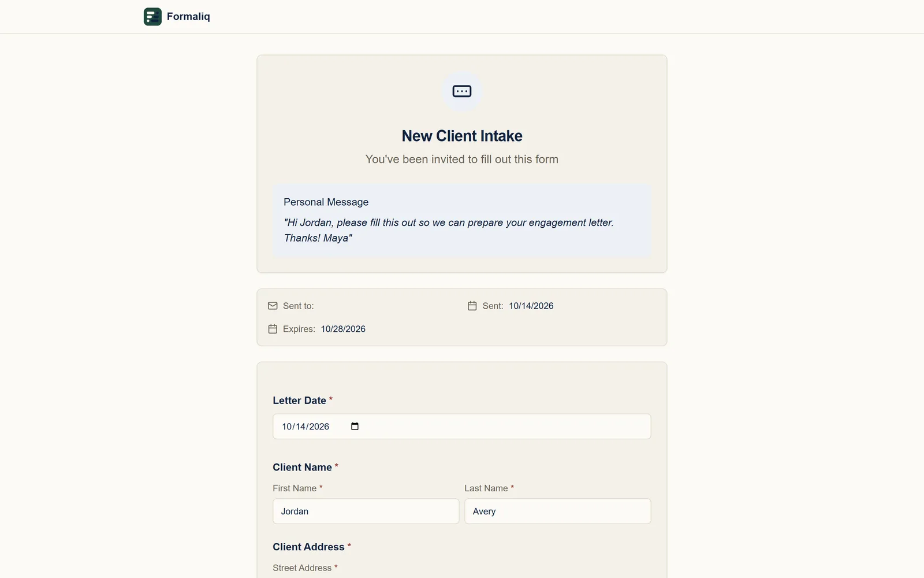Click the New Client Intake heading
Screen dimensions: 924x578
462,136
